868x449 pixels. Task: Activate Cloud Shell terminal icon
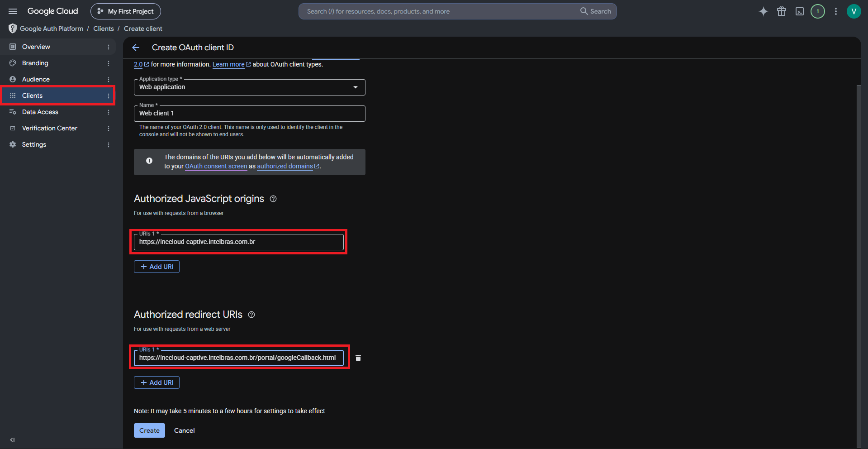800,11
